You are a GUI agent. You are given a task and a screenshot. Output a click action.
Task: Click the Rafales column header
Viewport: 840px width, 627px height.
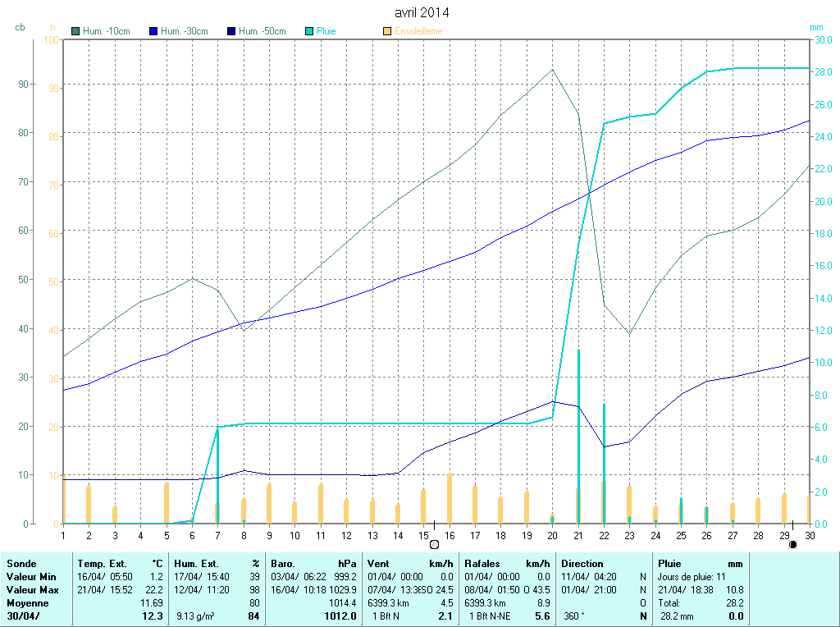click(x=482, y=564)
